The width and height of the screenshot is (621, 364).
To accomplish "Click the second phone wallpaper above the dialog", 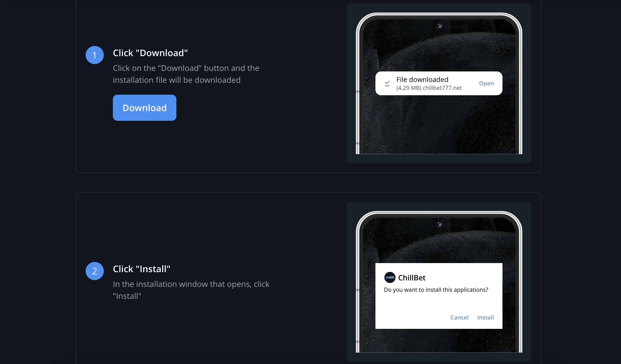I will tap(439, 244).
